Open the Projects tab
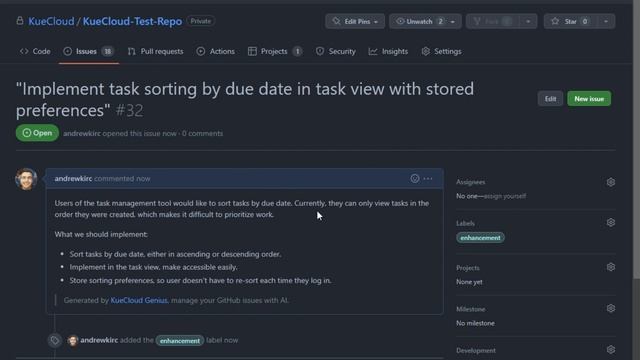This screenshot has width=640, height=360. point(275,51)
